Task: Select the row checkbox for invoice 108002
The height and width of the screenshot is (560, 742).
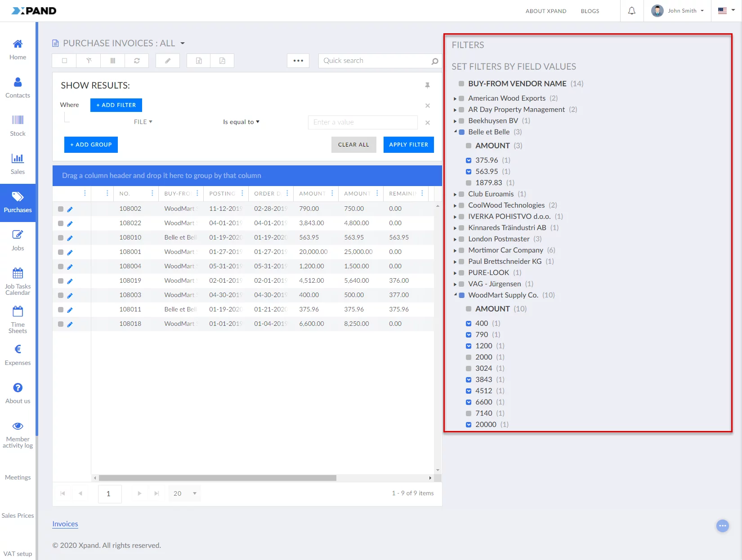Action: (61, 209)
